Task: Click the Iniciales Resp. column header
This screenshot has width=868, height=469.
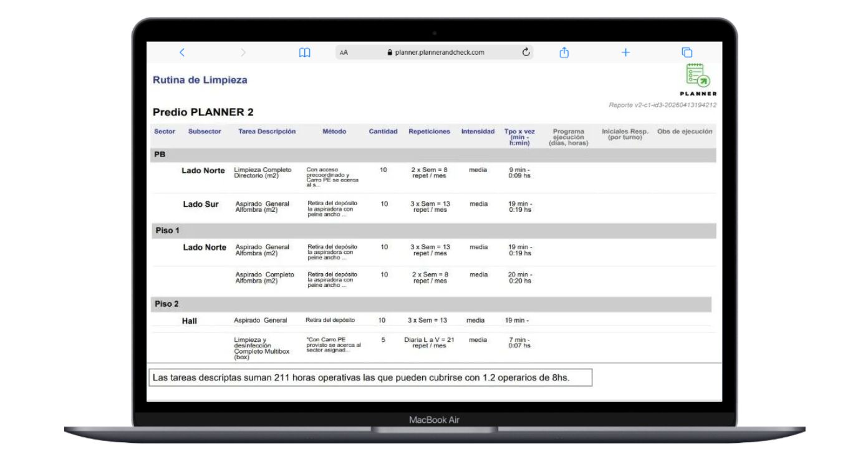Action: point(625,134)
